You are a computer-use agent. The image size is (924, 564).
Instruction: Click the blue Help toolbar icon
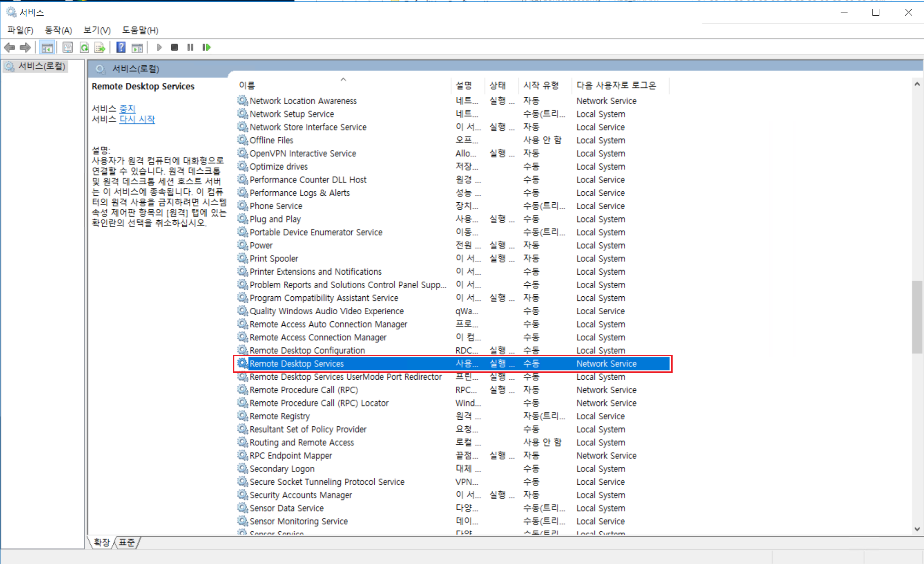click(121, 47)
